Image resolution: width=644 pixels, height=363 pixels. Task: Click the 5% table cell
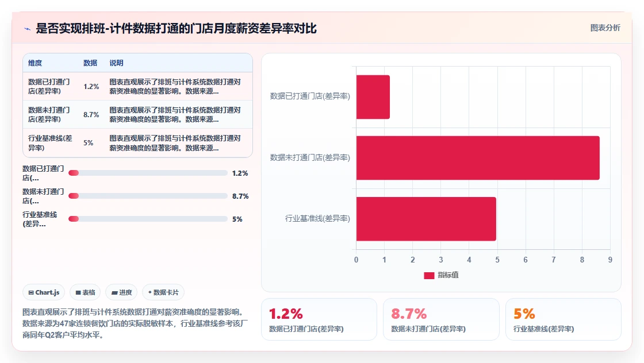point(89,143)
